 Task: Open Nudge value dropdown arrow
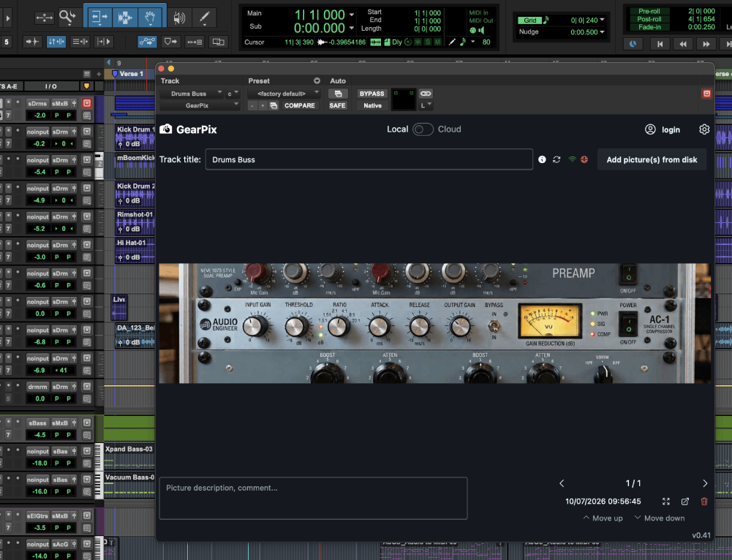(x=603, y=31)
